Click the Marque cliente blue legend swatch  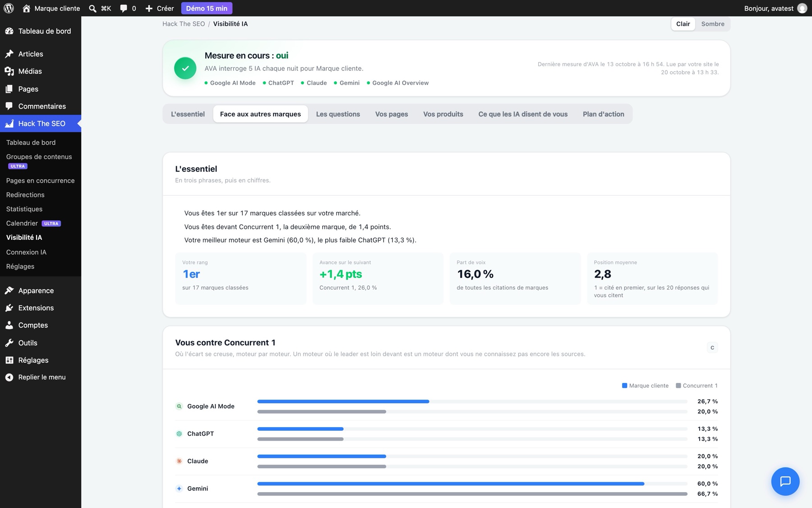[624, 386]
